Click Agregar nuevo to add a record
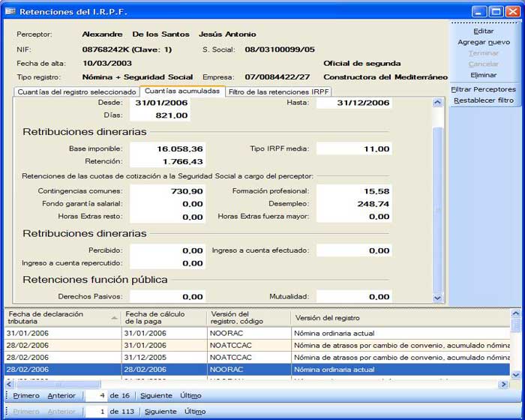Viewport: 525px width, 420px height. coord(484,43)
